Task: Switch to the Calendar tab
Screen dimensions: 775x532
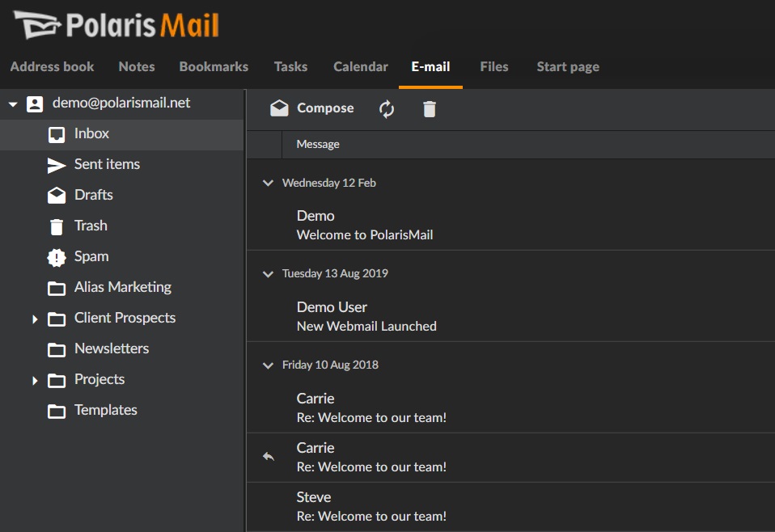Action: 360,67
